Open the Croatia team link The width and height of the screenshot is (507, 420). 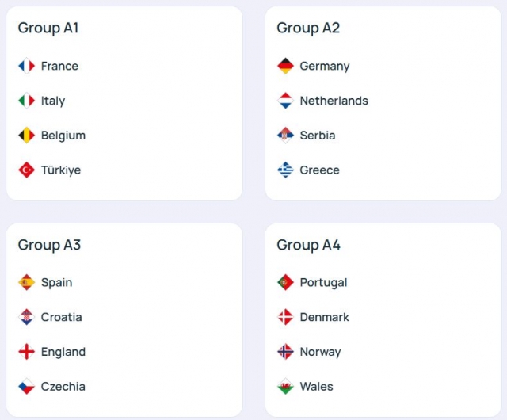[61, 317]
